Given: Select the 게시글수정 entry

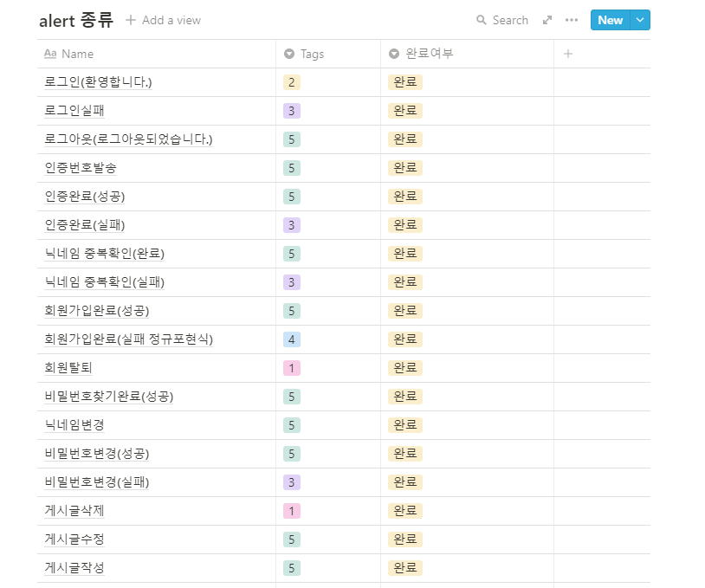Looking at the screenshot, I should (74, 539).
